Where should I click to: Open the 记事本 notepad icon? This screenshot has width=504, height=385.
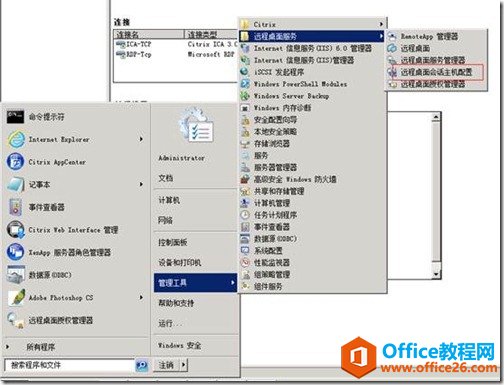pyautogui.click(x=15, y=184)
